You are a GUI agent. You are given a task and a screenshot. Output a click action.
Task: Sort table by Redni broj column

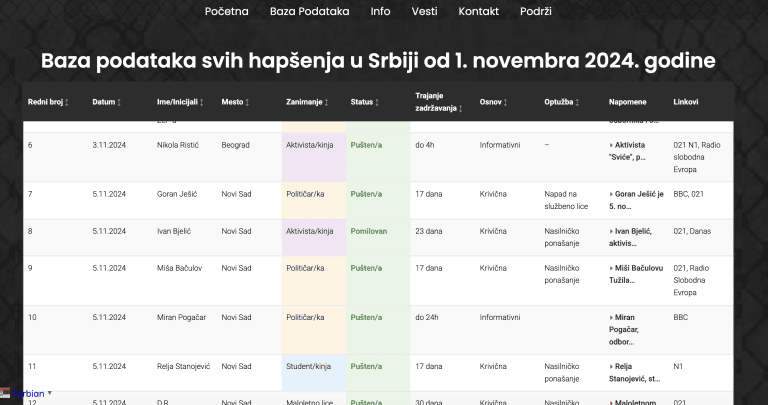[66, 103]
